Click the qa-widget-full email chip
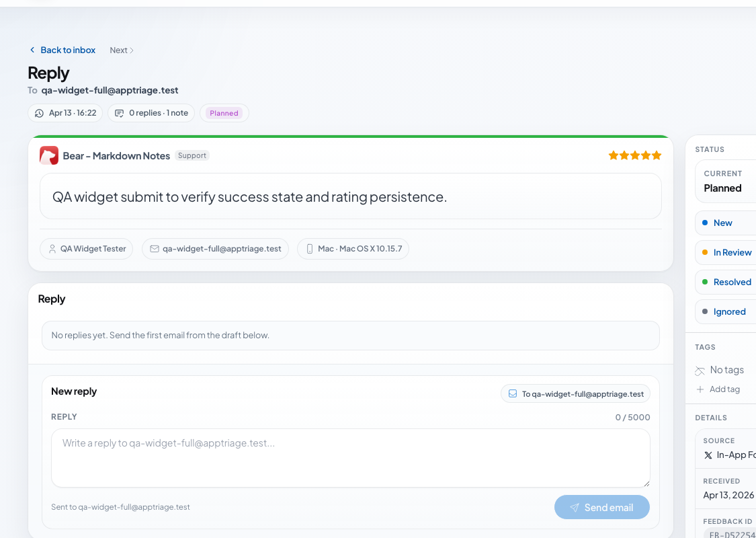Viewport: 756px width, 538px height. pyautogui.click(x=215, y=249)
